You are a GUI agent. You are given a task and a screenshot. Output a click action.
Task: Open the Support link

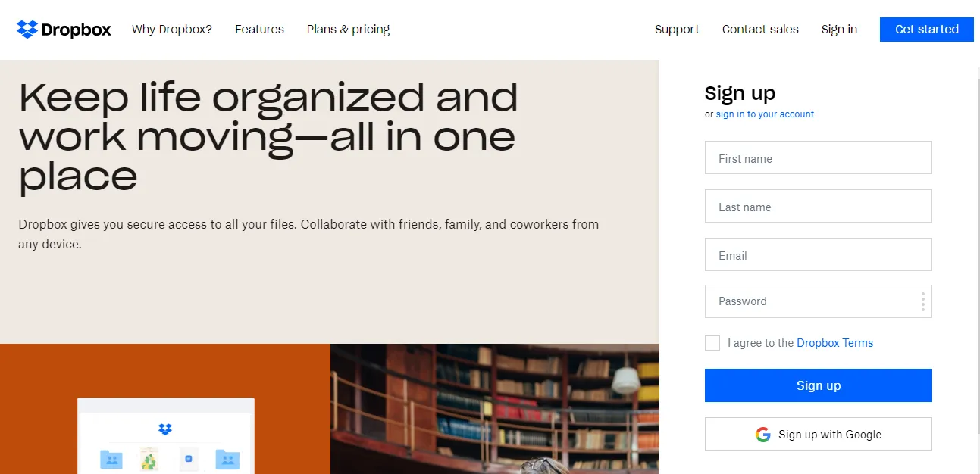677,30
